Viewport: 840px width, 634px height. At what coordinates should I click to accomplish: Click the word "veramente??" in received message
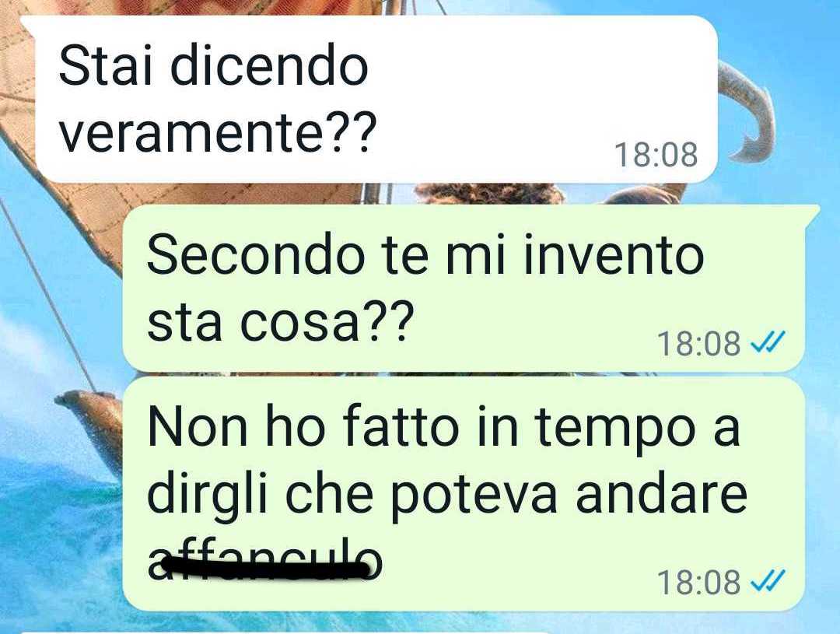click(215, 131)
